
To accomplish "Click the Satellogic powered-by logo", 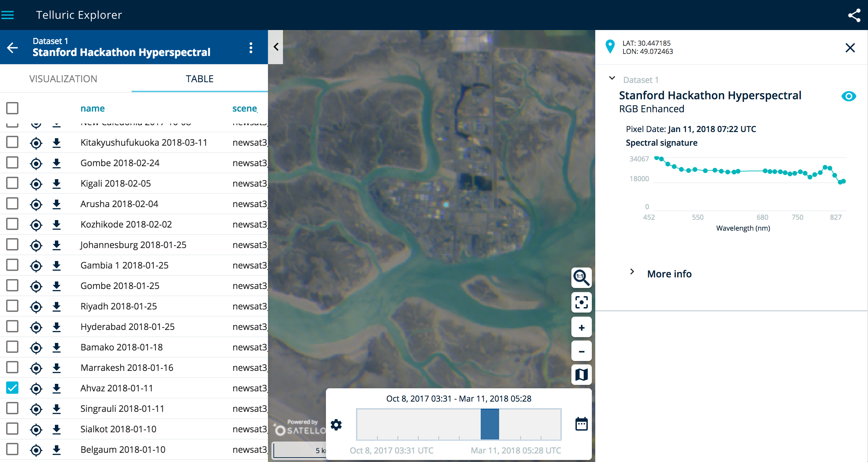I will [x=300, y=428].
